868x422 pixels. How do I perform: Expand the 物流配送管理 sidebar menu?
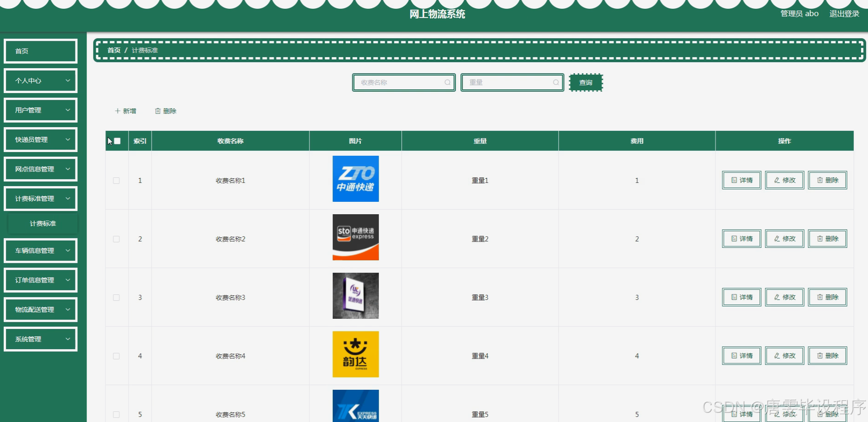pyautogui.click(x=41, y=310)
